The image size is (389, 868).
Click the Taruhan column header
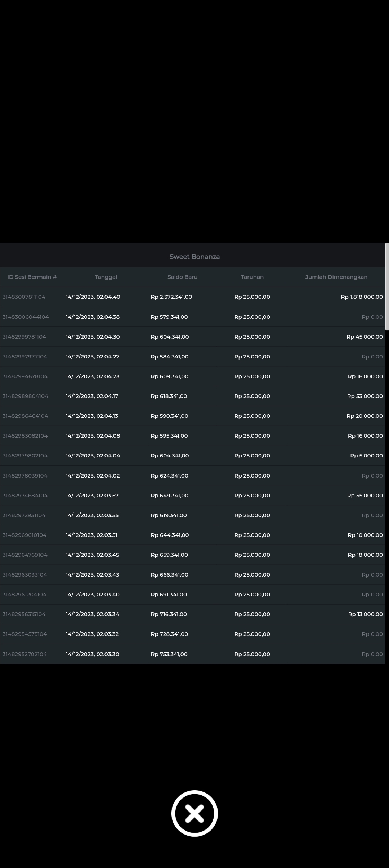tap(252, 277)
